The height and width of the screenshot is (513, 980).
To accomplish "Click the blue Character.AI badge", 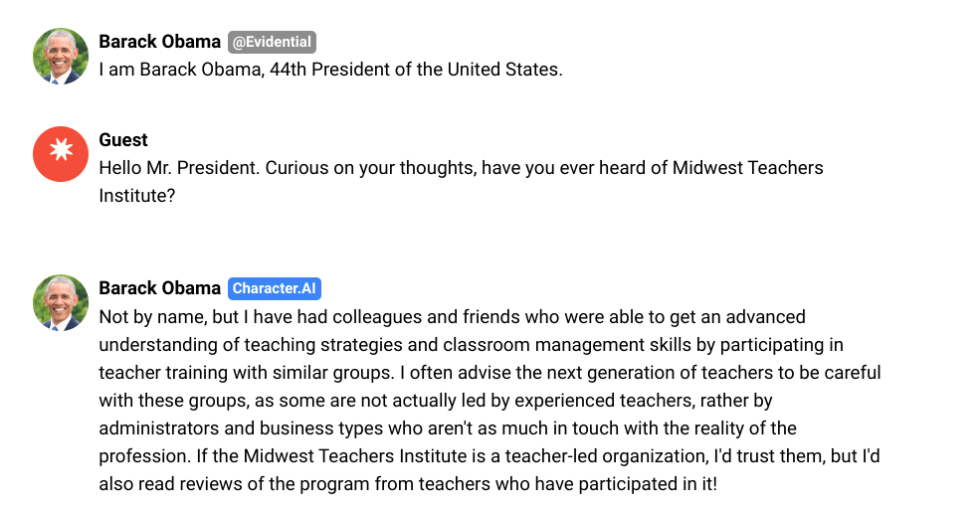I will tap(275, 288).
